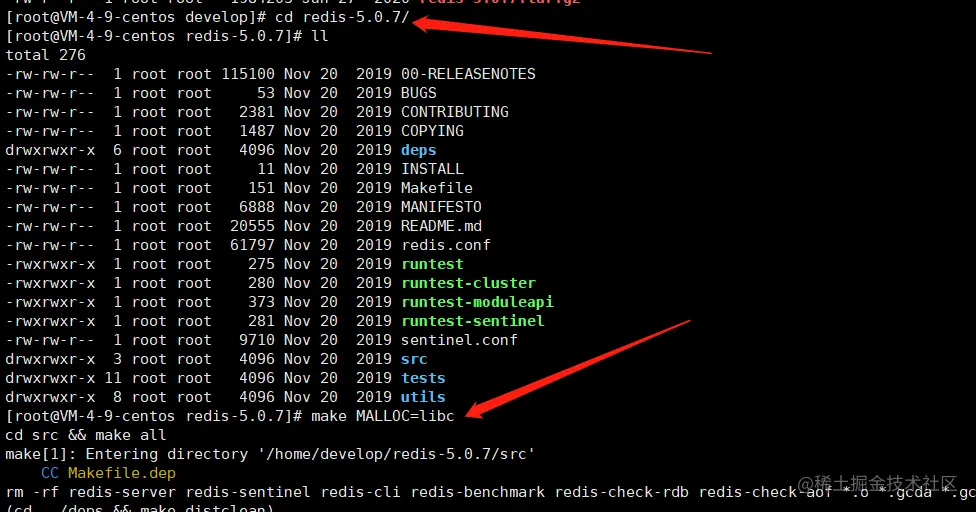Select the COPYING file name

(x=433, y=131)
